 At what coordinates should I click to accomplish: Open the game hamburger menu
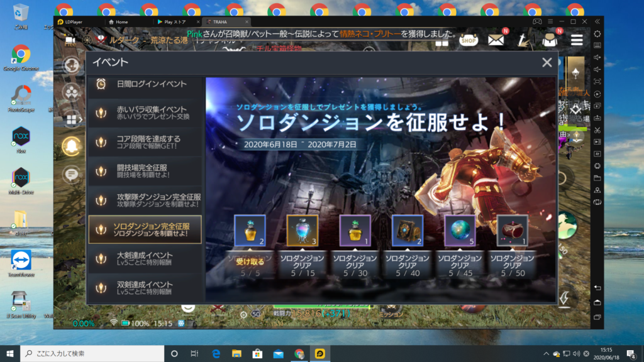(x=577, y=40)
